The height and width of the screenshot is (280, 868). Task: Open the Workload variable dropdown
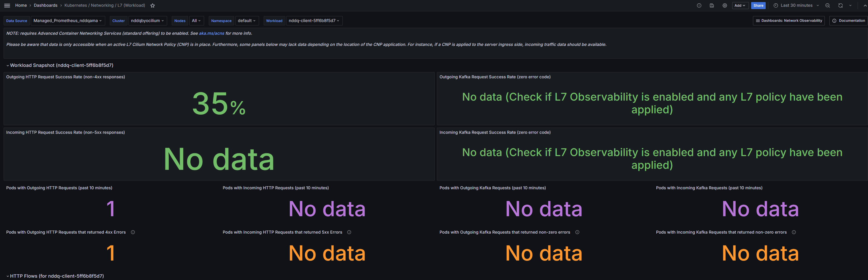click(x=314, y=20)
